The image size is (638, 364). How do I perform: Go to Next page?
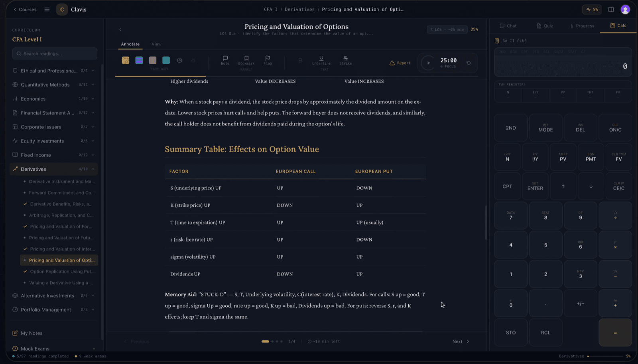click(x=461, y=342)
